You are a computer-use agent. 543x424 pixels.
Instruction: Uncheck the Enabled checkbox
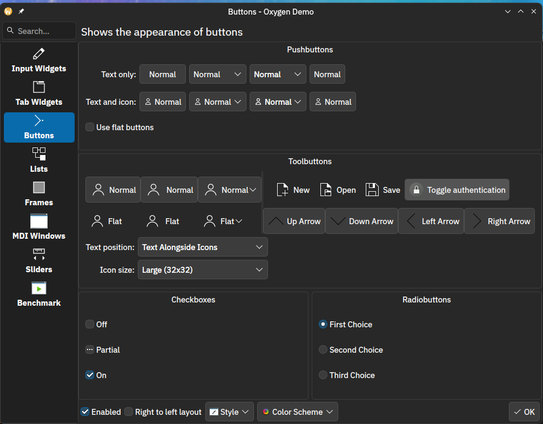click(101, 412)
